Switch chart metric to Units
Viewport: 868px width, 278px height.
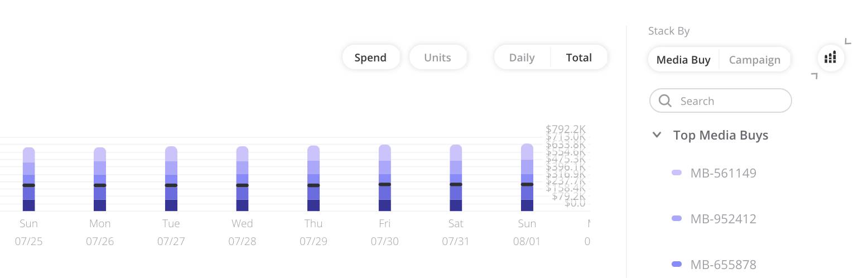pos(437,57)
